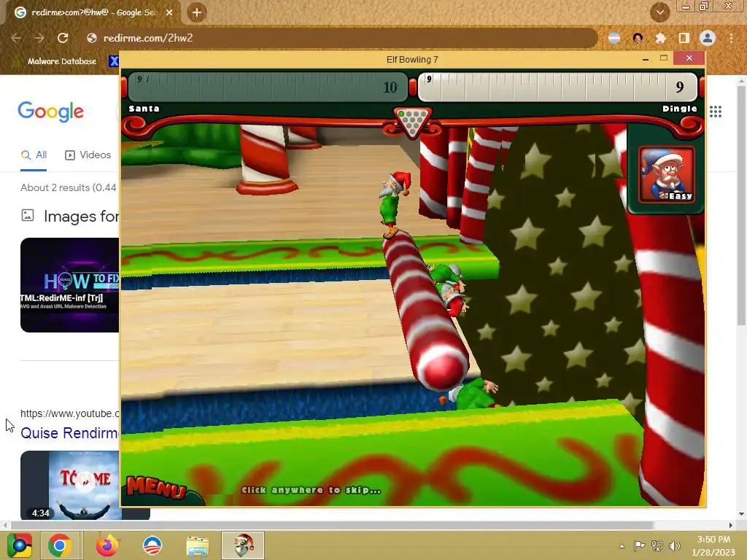Click the Easy difficulty elf portrait
The height and width of the screenshot is (560, 747).
(667, 175)
